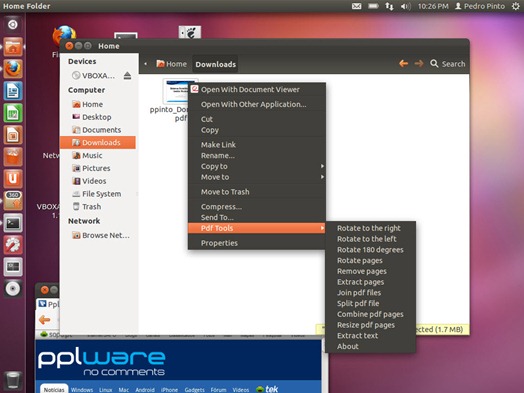
Task: Select Rotate to the left
Action: click(x=370, y=239)
